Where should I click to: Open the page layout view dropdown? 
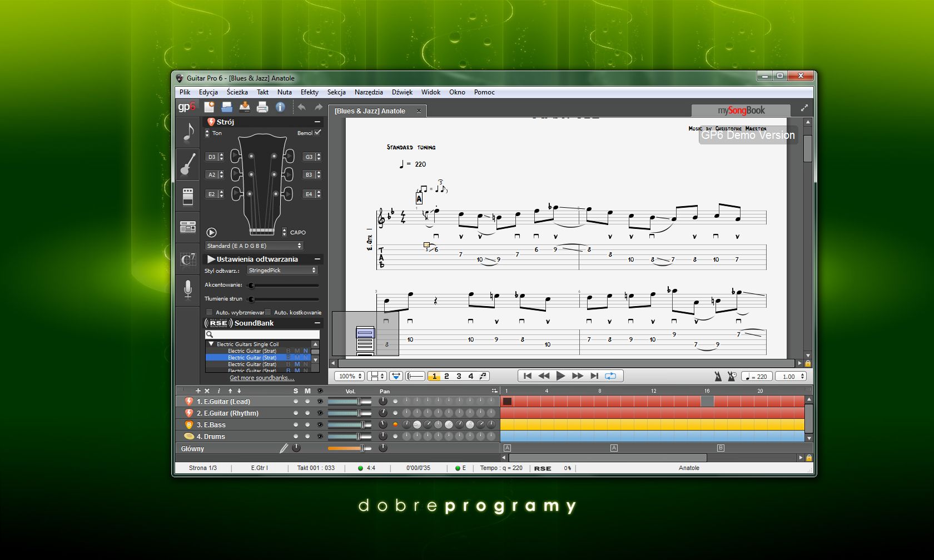tap(377, 376)
